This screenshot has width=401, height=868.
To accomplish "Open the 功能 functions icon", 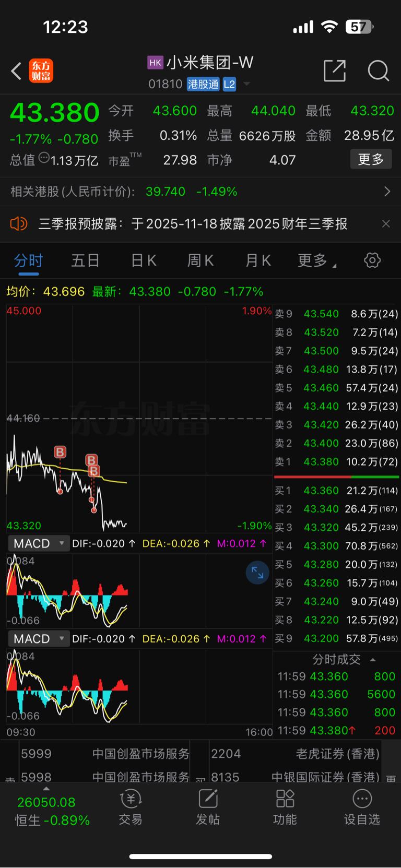I will 285,808.
